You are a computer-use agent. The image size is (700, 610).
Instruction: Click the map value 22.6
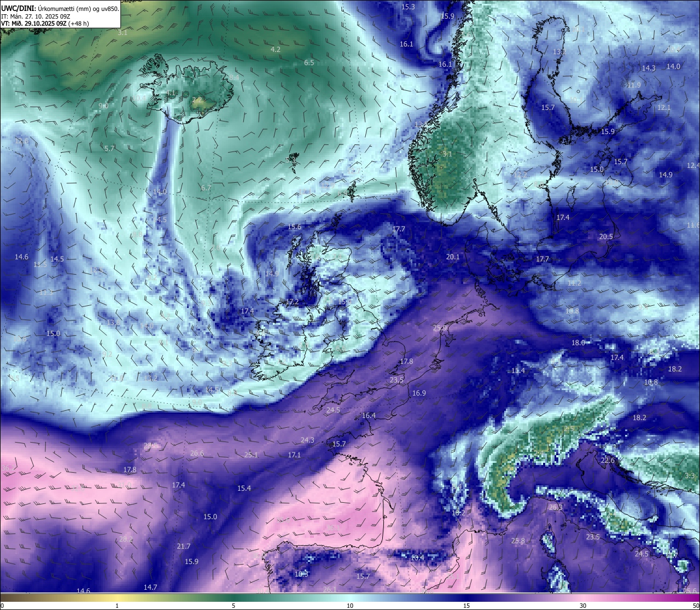point(608,461)
